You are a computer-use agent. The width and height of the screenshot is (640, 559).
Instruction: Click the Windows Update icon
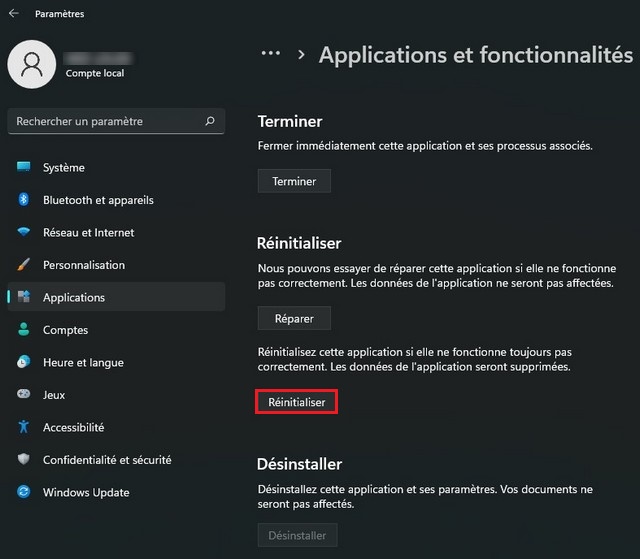24,492
